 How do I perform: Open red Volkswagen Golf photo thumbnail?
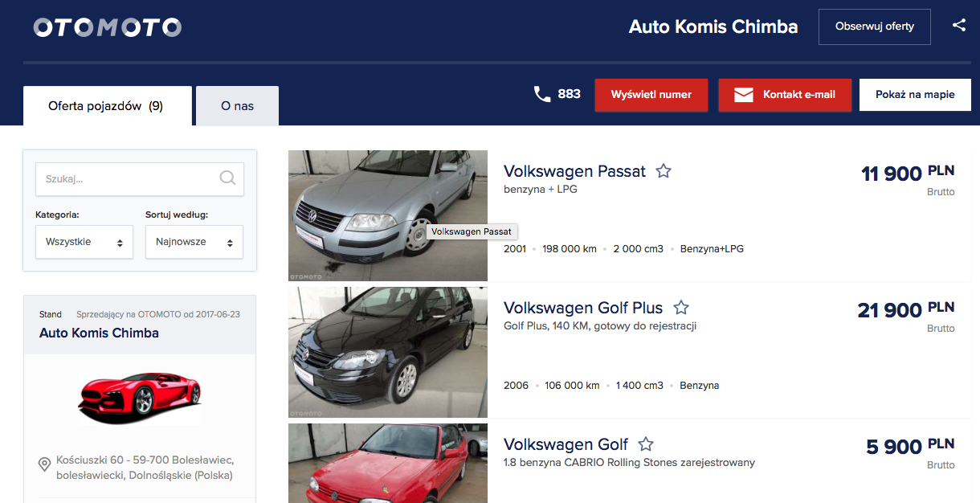[x=388, y=464]
